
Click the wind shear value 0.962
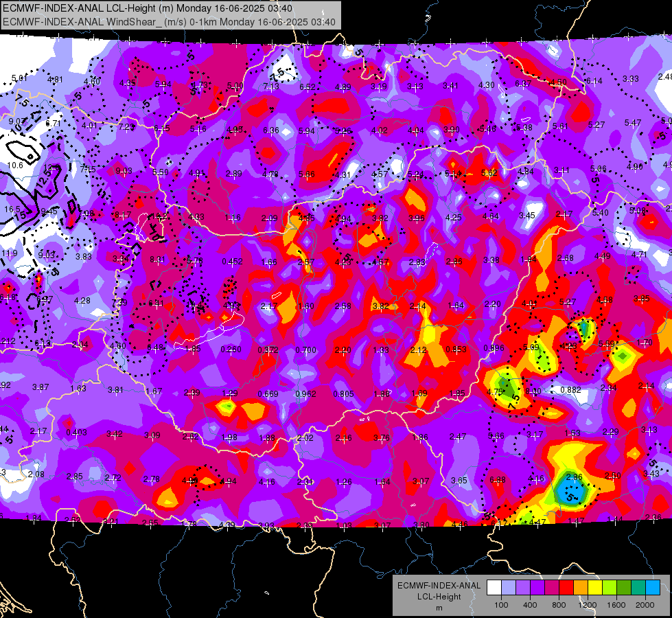[x=305, y=393]
